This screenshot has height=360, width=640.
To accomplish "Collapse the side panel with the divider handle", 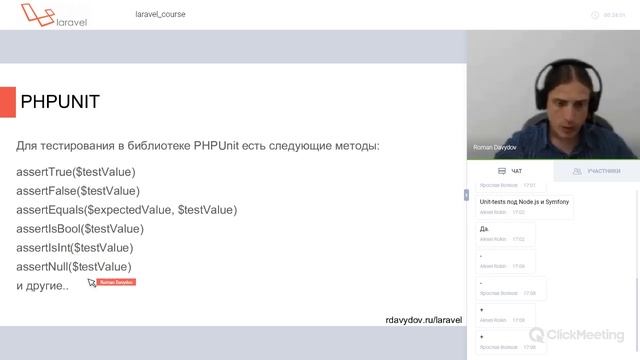I will [466, 195].
